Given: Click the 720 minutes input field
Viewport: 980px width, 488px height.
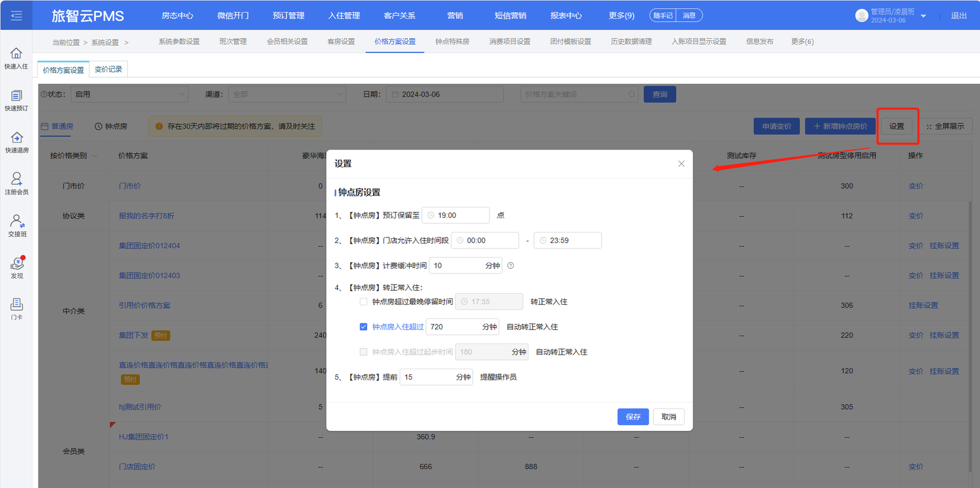Looking at the screenshot, I should point(462,327).
